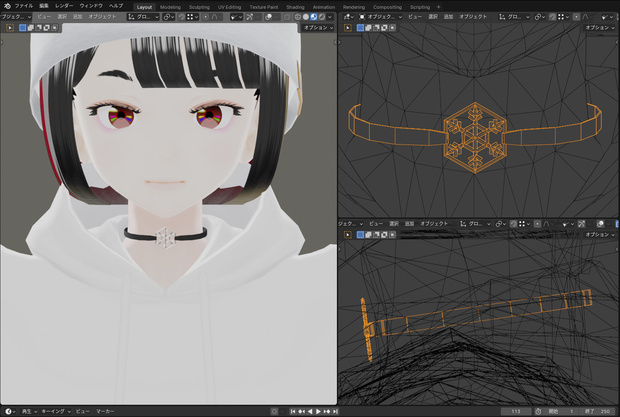Viewport: 620px width, 417px height.
Task: Jump to the last frame of timeline
Action: [x=335, y=411]
